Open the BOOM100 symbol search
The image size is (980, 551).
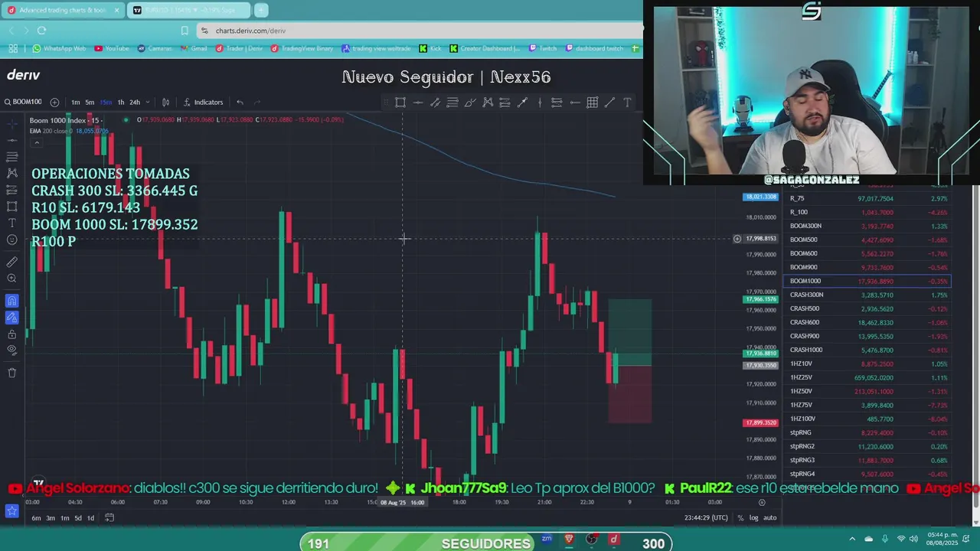point(23,102)
